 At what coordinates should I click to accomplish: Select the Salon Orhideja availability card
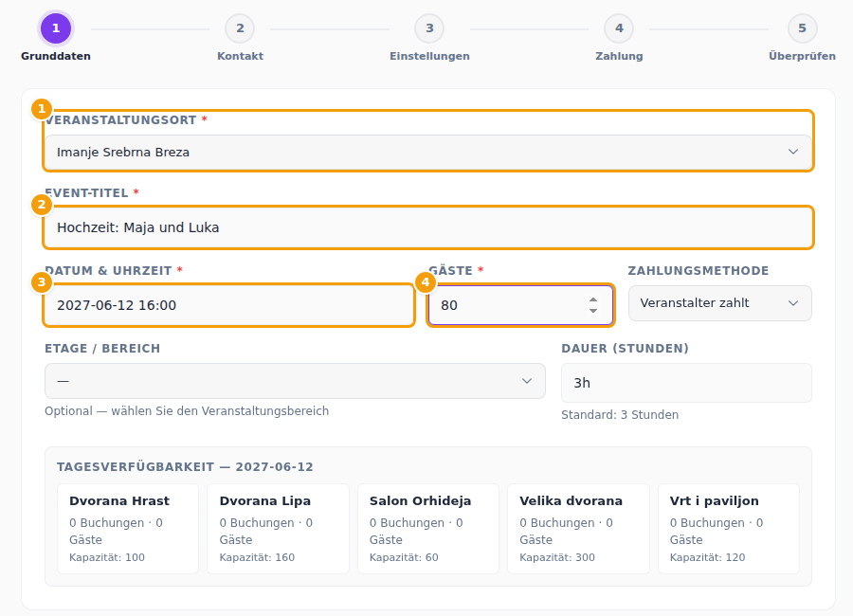(428, 529)
